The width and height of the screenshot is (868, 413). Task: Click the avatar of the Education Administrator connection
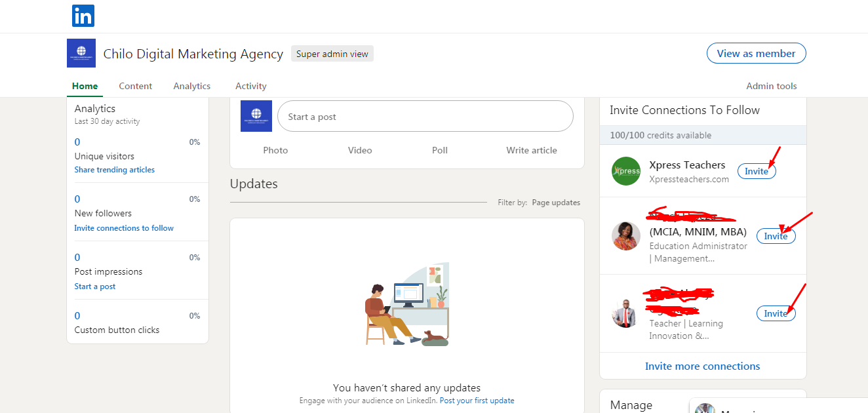click(626, 236)
